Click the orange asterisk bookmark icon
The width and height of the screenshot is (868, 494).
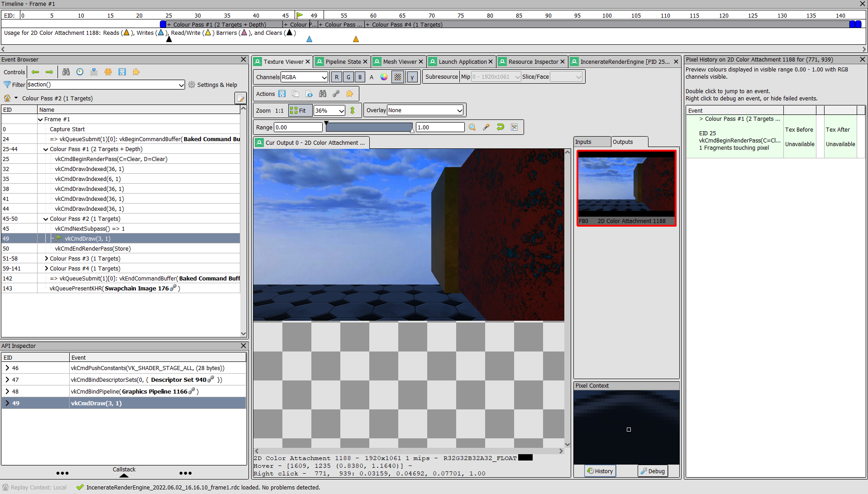(108, 72)
